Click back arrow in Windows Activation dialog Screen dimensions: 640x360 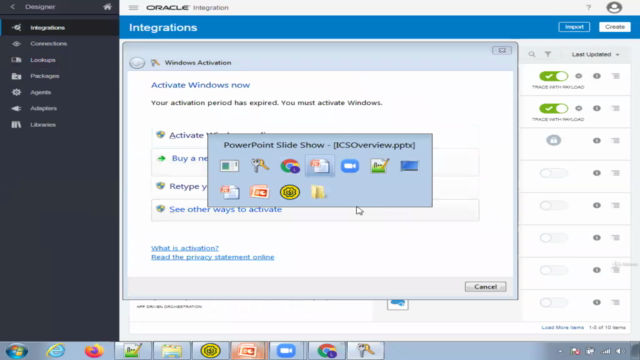tap(137, 63)
